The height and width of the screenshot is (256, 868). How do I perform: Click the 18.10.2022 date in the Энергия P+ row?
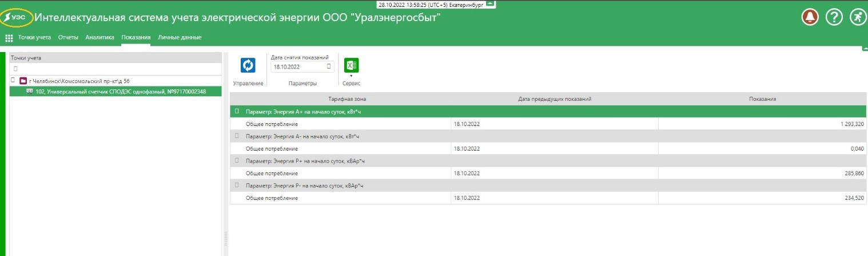click(x=467, y=174)
